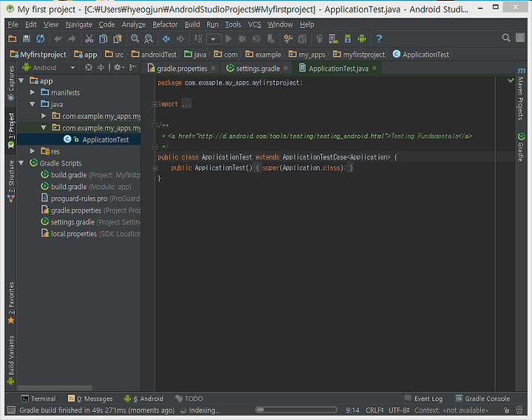This screenshot has height=420, width=532.
Task: Open the Android tool window at bottom
Action: [144, 399]
